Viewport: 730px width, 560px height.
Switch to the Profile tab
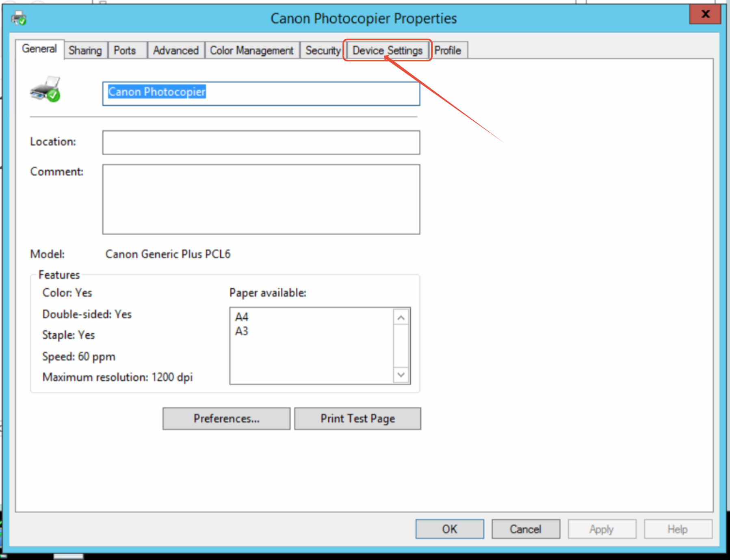click(x=448, y=50)
